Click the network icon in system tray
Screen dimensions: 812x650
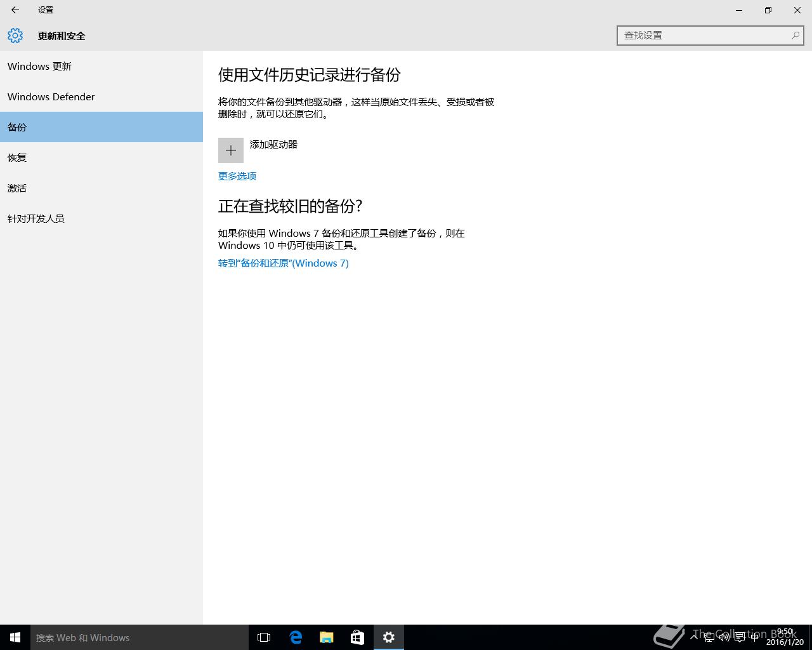(709, 637)
